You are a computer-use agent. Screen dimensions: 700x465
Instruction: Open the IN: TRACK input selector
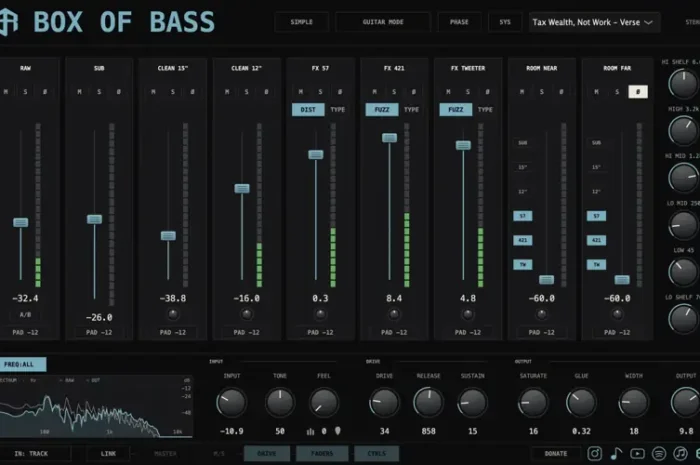click(x=35, y=453)
